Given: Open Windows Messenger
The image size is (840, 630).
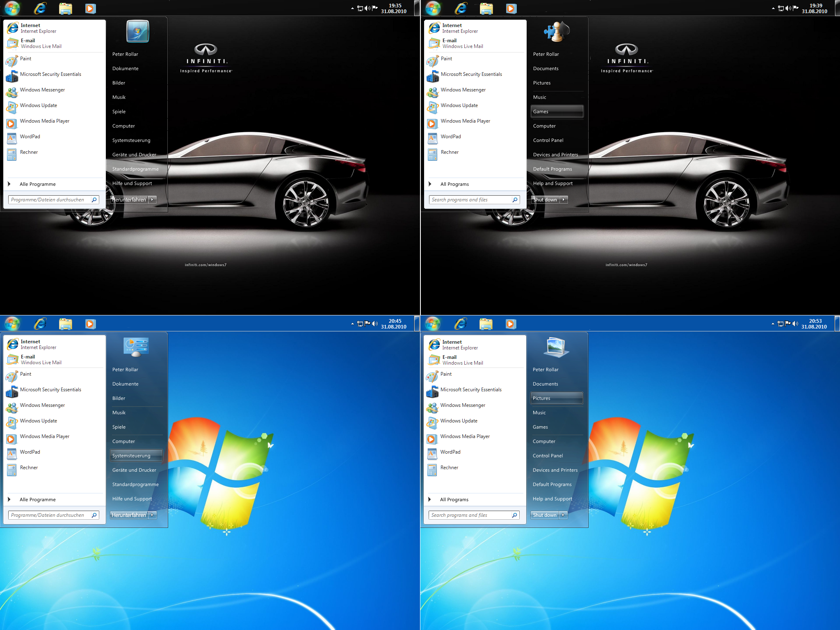Looking at the screenshot, I should [43, 89].
